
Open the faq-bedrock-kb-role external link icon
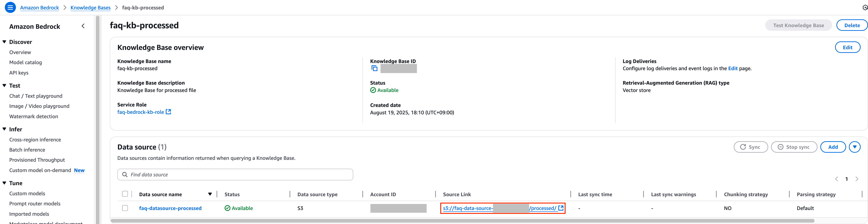168,112
